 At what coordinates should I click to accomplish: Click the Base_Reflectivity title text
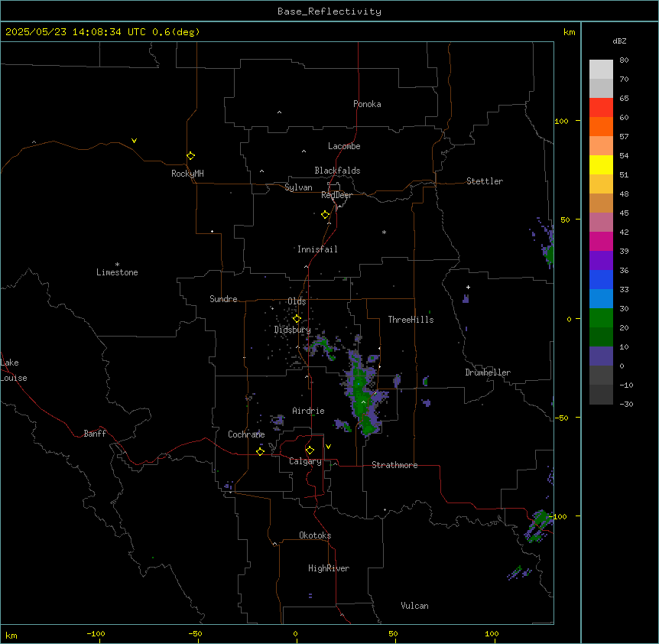(329, 11)
